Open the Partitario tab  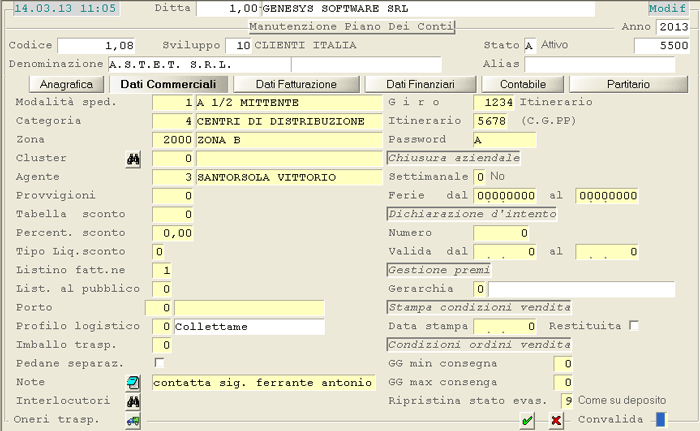[630, 84]
